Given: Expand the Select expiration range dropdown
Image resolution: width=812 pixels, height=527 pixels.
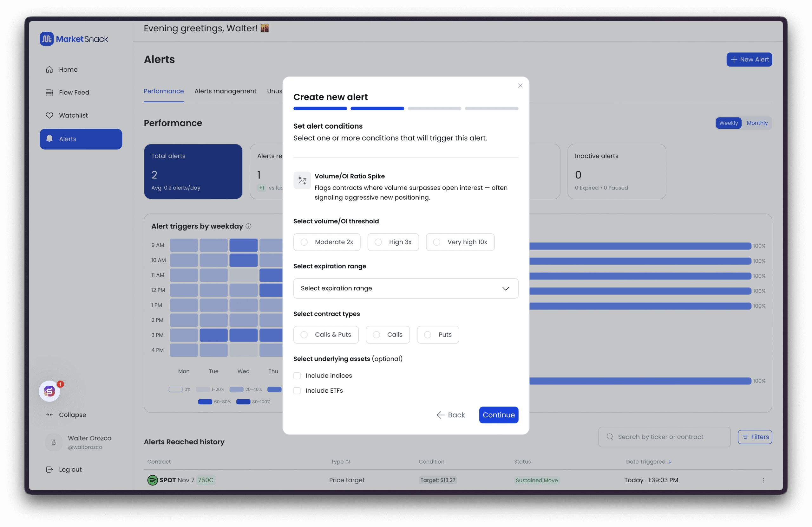Looking at the screenshot, I should [406, 288].
